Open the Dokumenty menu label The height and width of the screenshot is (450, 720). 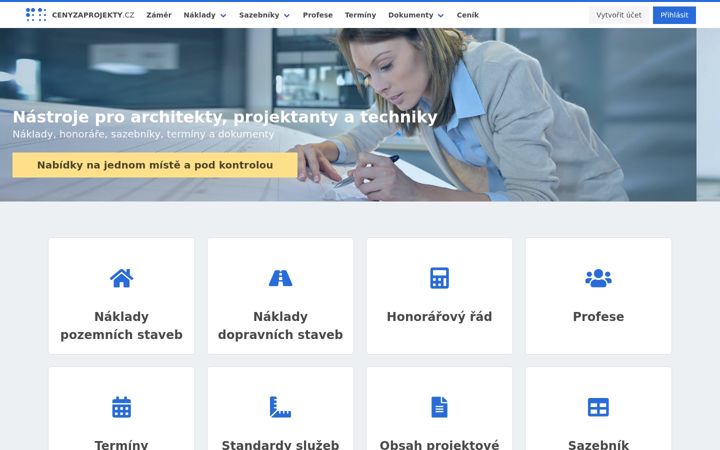pyautogui.click(x=411, y=15)
